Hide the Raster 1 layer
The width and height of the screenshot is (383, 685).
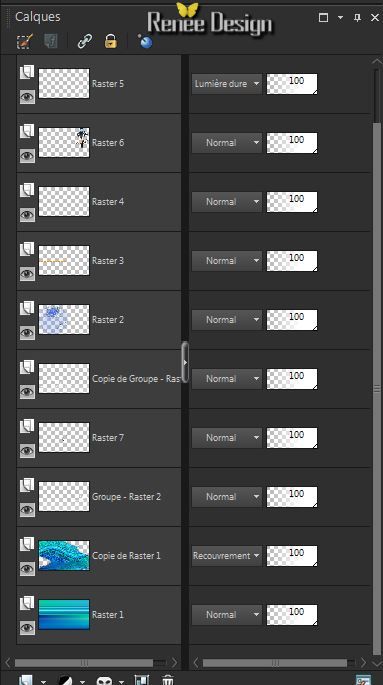[x=27, y=627]
